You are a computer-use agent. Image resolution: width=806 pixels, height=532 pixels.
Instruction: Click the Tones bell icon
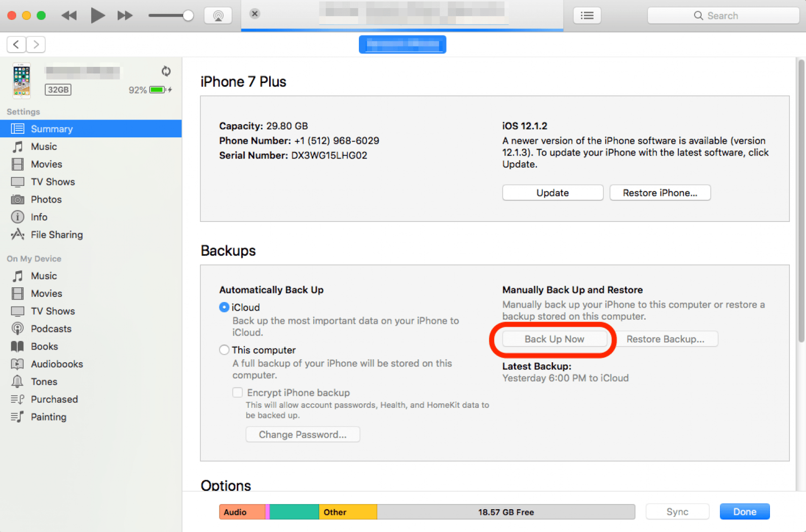point(18,382)
